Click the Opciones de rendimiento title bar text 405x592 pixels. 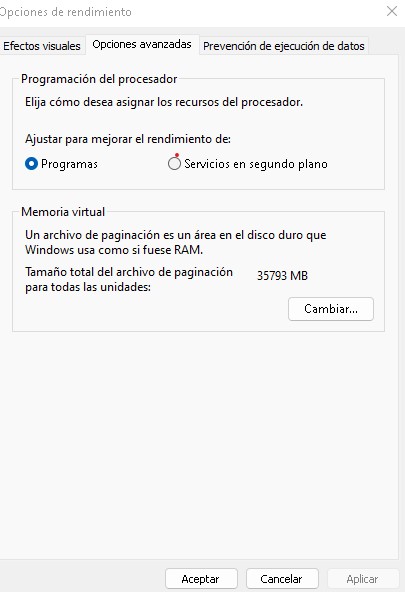(66, 12)
